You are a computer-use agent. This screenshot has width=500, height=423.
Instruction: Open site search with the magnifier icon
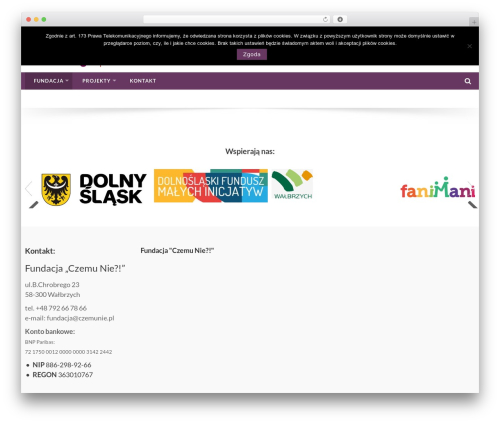pyautogui.click(x=468, y=81)
